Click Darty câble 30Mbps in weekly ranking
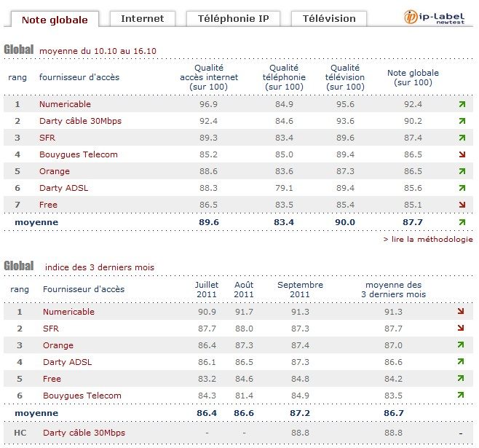 tap(80, 121)
